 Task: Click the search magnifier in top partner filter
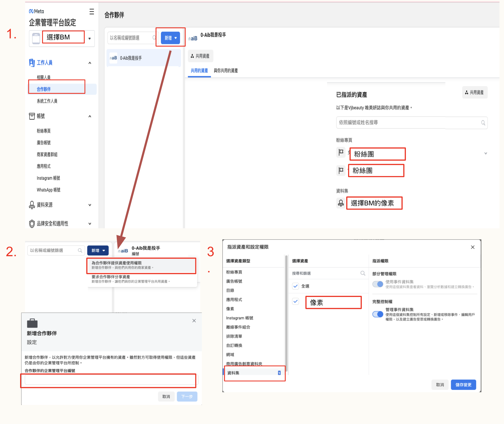pyautogui.click(x=154, y=38)
